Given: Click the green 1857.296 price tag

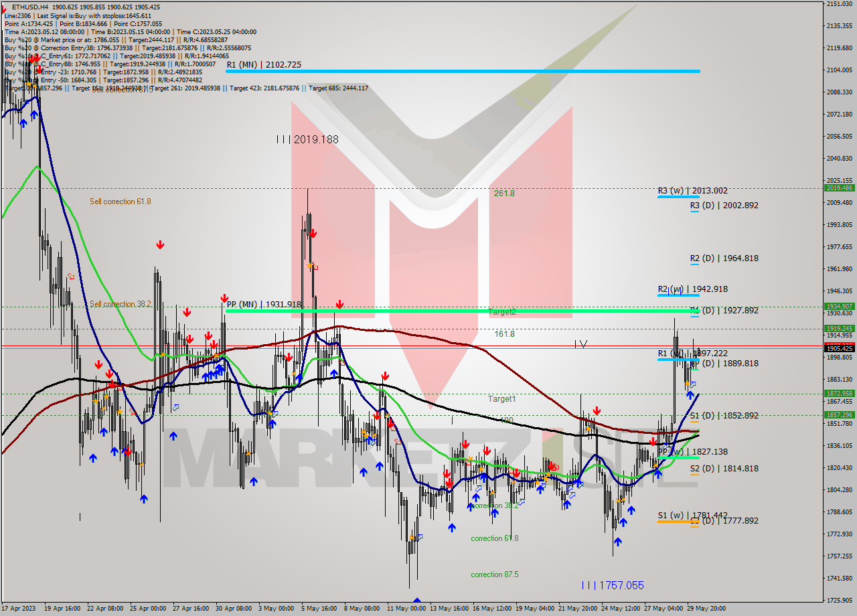Looking at the screenshot, I should click(839, 414).
